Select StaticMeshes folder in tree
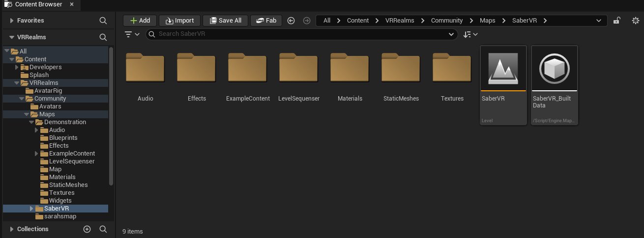Screen dimensions: 644x238 pyautogui.click(x=68, y=185)
